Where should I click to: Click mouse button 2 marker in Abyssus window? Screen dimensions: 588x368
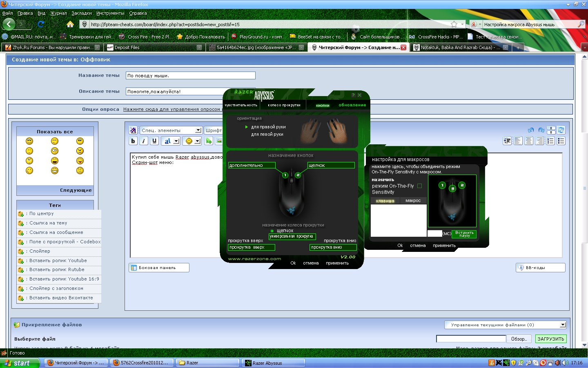pyautogui.click(x=298, y=175)
